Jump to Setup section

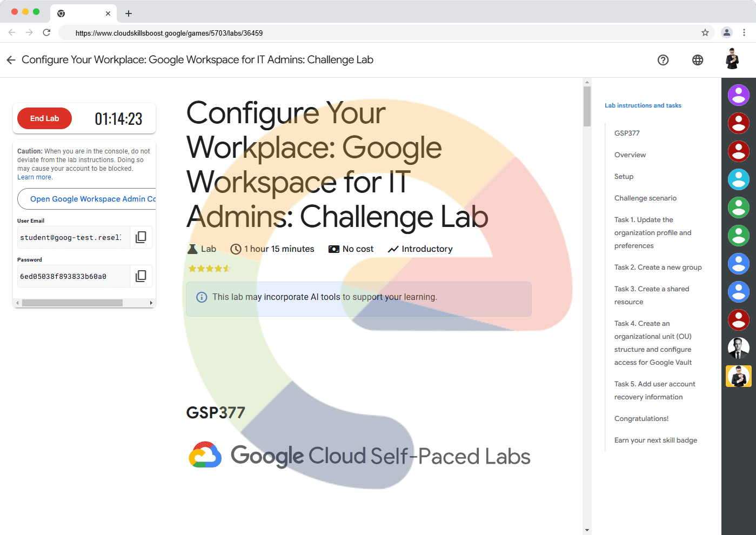(624, 176)
